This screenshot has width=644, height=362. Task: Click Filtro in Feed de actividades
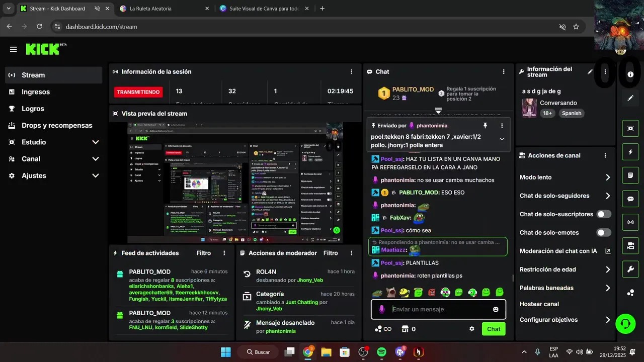[204, 253]
